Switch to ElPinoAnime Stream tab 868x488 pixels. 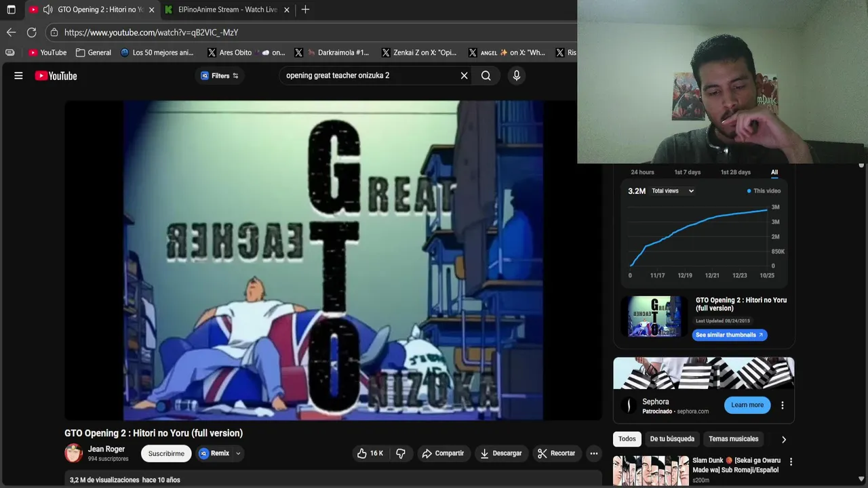[227, 9]
